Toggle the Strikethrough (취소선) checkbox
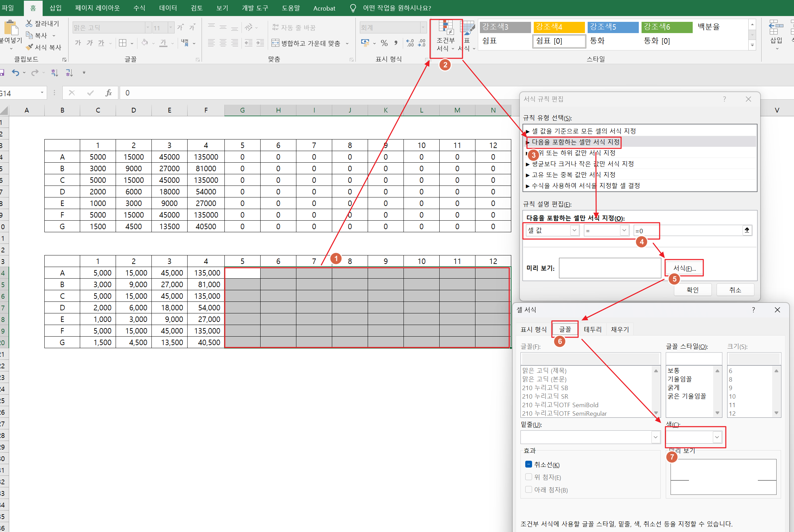The height and width of the screenshot is (532, 794). [529, 464]
